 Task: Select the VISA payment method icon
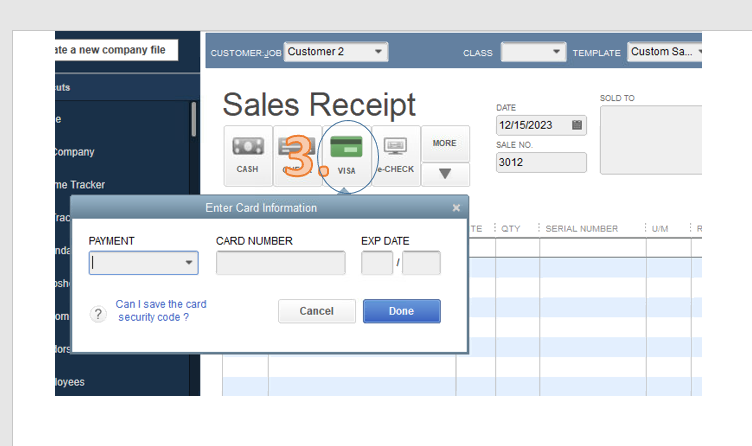(347, 156)
